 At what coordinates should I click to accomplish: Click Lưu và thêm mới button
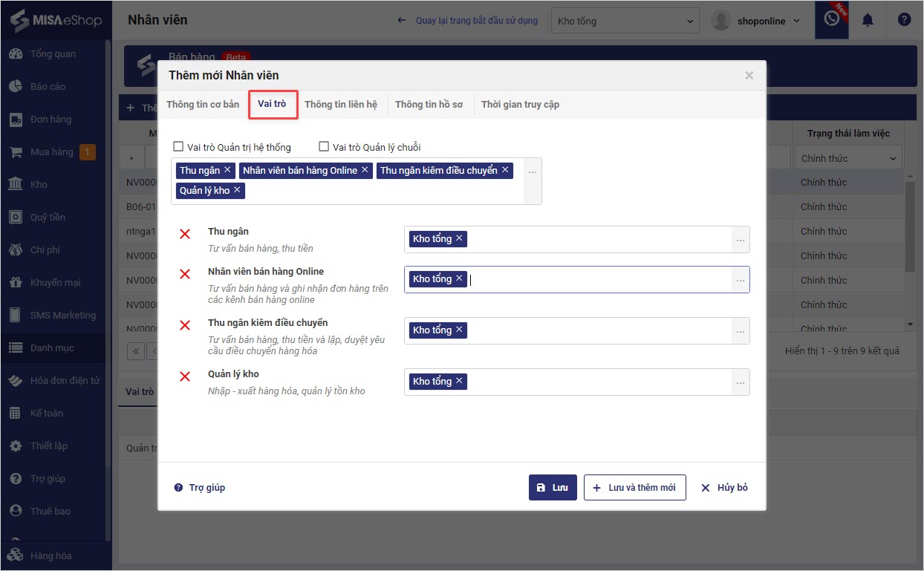point(634,488)
